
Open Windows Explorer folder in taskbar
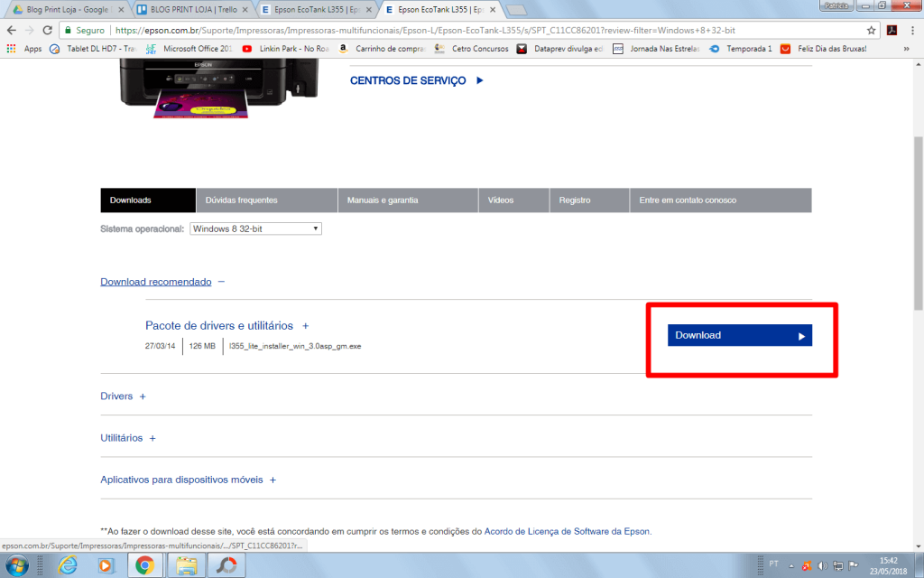[x=187, y=565]
